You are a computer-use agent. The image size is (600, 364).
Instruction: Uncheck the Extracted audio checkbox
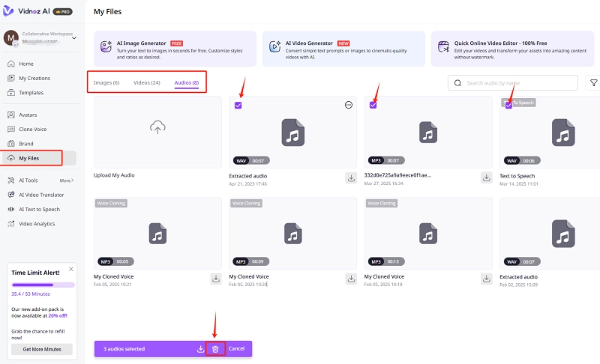point(238,106)
